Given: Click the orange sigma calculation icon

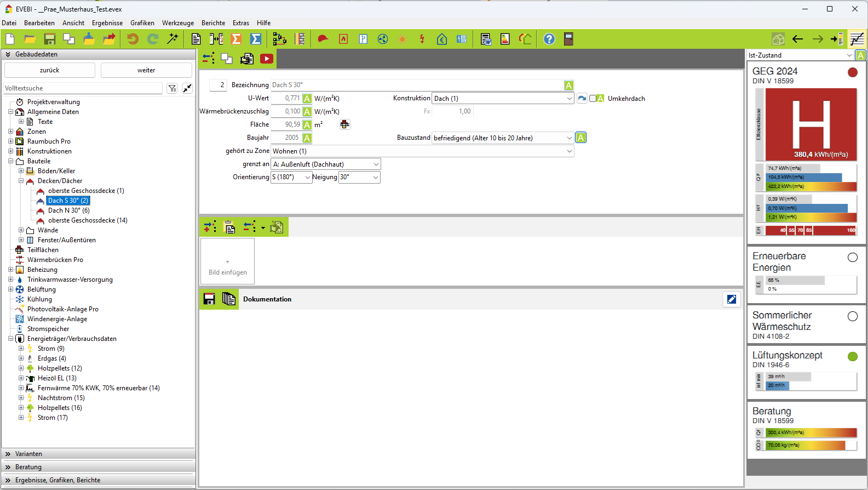Looking at the screenshot, I should 236,39.
